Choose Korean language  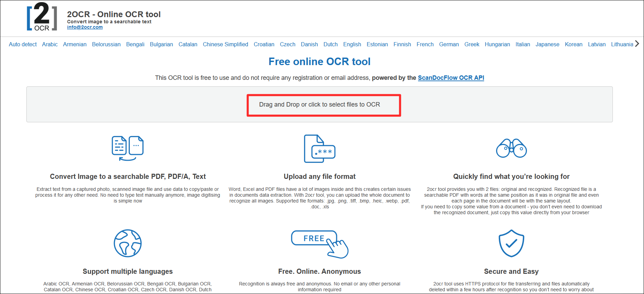tap(573, 44)
